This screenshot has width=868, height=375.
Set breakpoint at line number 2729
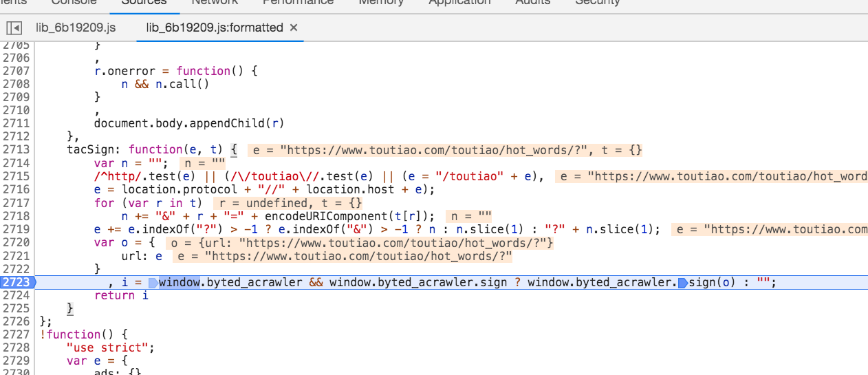(x=16, y=361)
